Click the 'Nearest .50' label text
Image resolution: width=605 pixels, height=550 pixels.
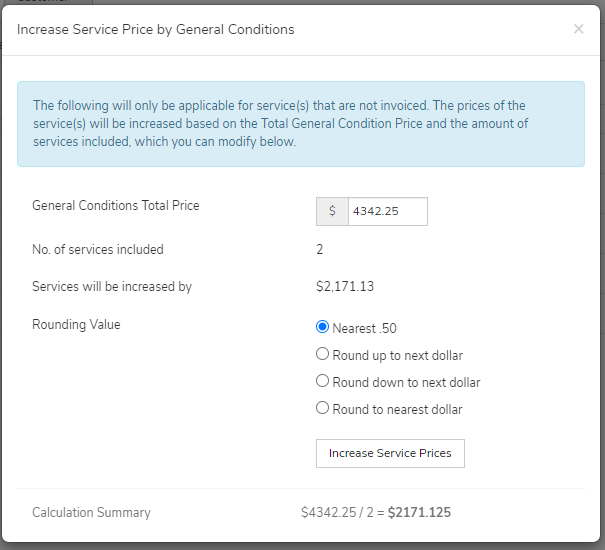(364, 328)
